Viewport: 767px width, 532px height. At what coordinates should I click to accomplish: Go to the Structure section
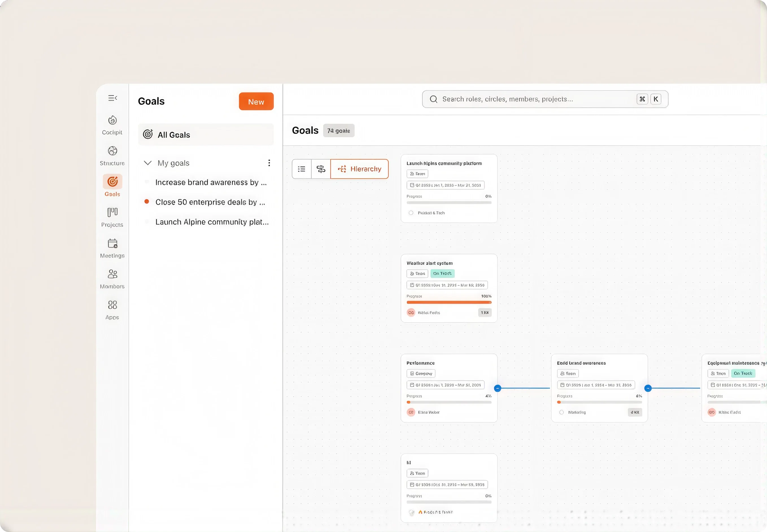pyautogui.click(x=112, y=156)
